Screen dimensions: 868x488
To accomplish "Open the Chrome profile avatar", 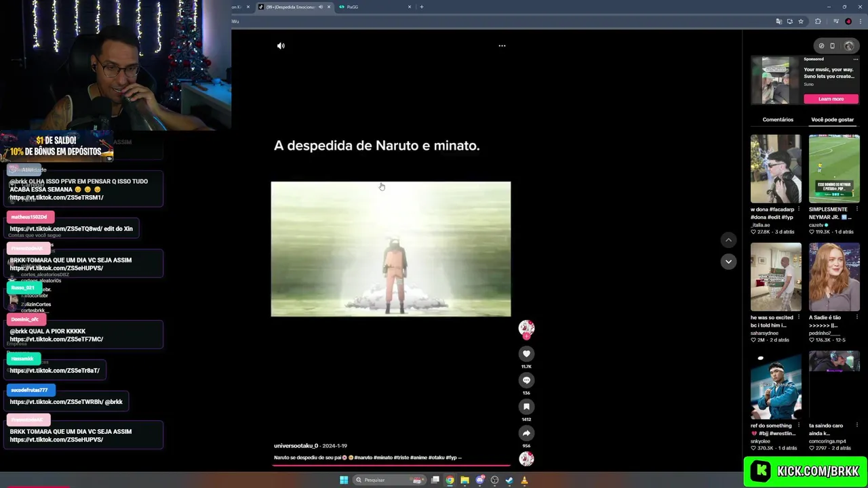I will (848, 22).
